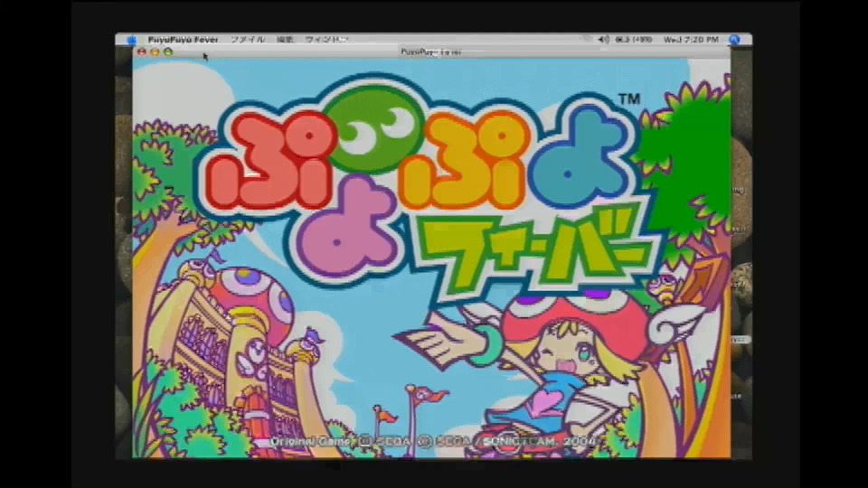The height and width of the screenshot is (488, 868).
Task: Click the Wed 7:20 PM clock
Action: coord(691,40)
